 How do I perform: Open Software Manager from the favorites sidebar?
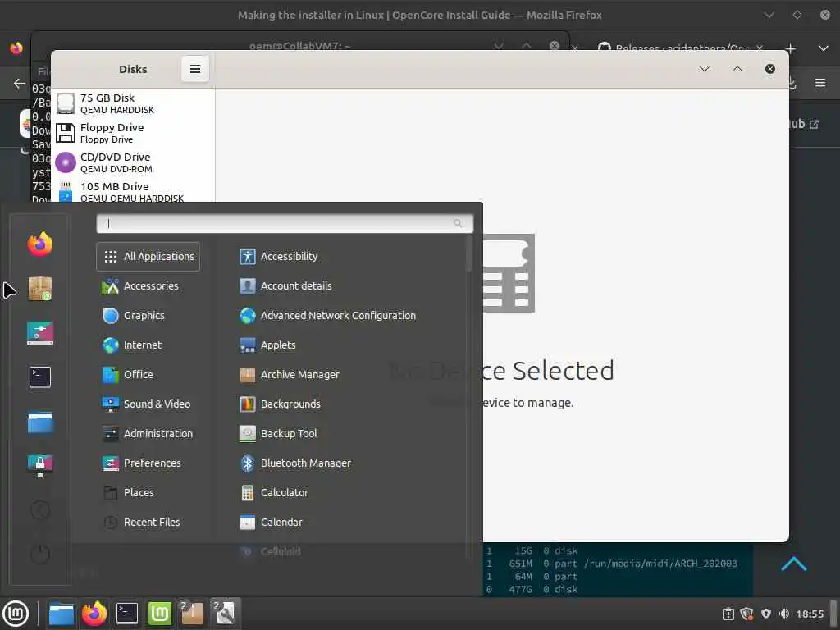[40, 289]
